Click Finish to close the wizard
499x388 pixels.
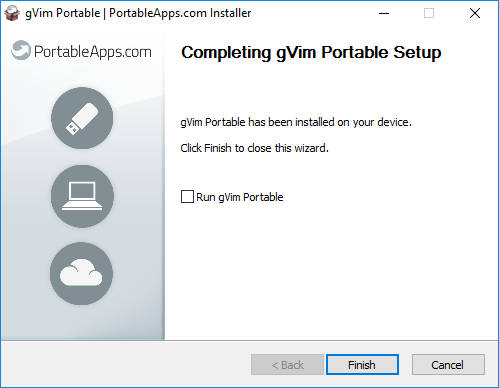tap(362, 365)
